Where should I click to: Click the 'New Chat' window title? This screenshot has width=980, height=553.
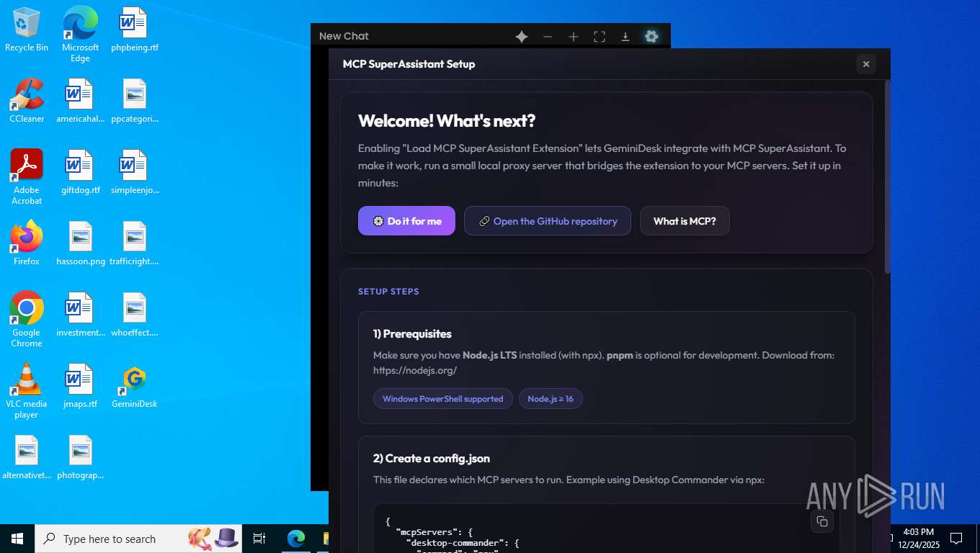pyautogui.click(x=344, y=36)
